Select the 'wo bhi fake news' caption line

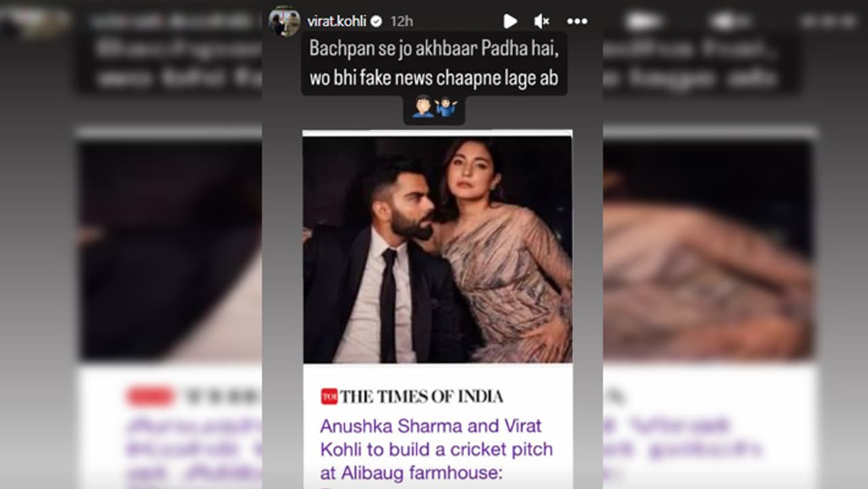point(434,78)
